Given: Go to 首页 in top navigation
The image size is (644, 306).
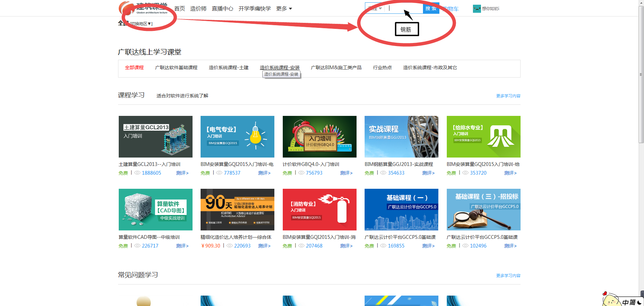Looking at the screenshot, I should click(x=179, y=8).
